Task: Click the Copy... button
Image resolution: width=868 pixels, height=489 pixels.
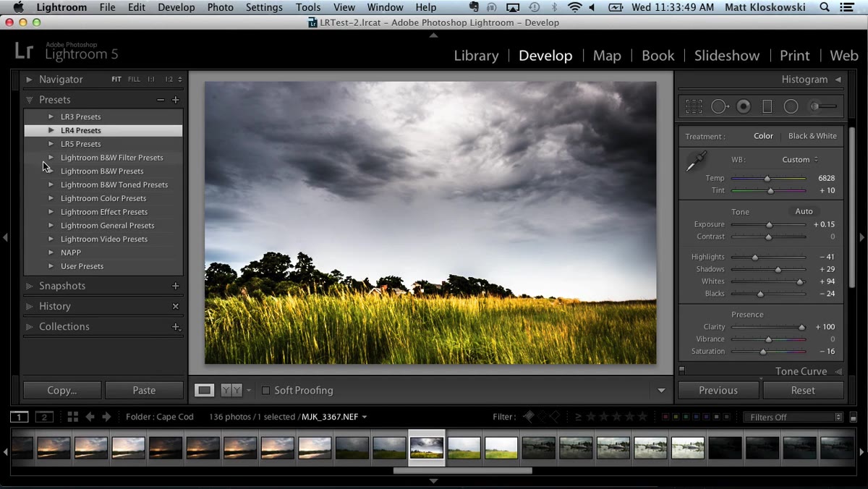Action: point(62,391)
